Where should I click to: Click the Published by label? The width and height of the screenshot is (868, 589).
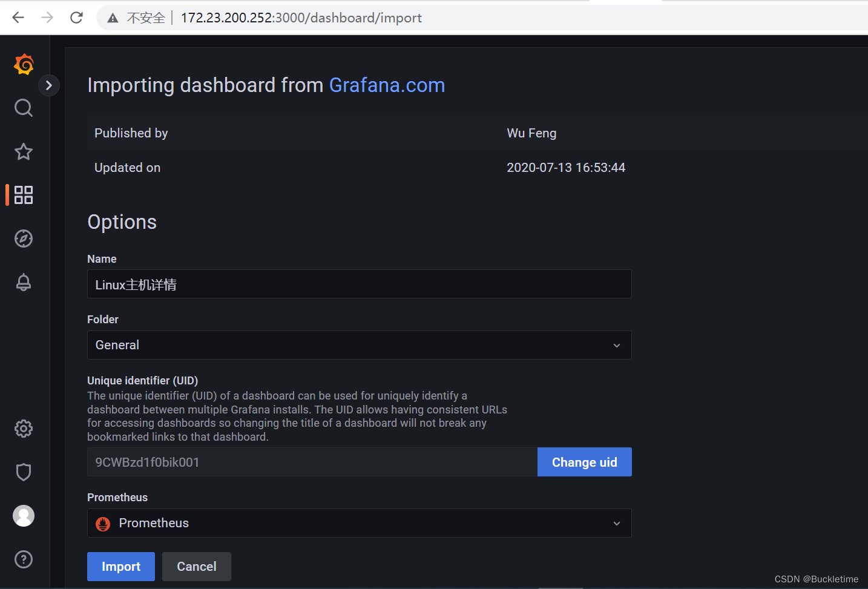[x=131, y=133]
